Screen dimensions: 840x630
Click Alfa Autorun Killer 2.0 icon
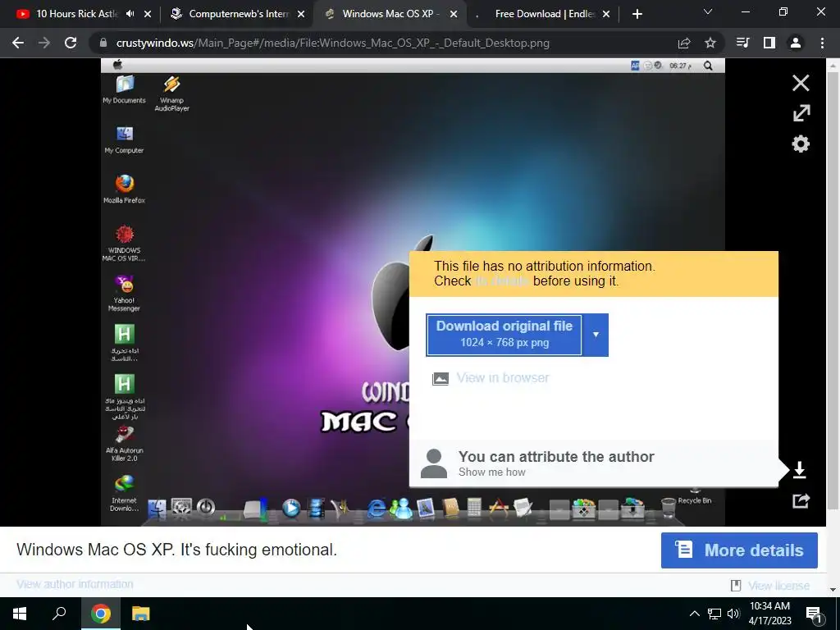point(125,444)
